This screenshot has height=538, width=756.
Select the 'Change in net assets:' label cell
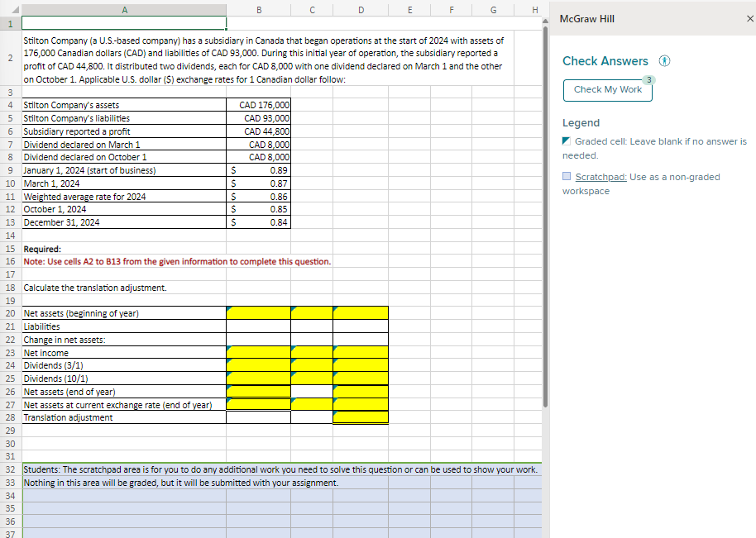pos(124,340)
